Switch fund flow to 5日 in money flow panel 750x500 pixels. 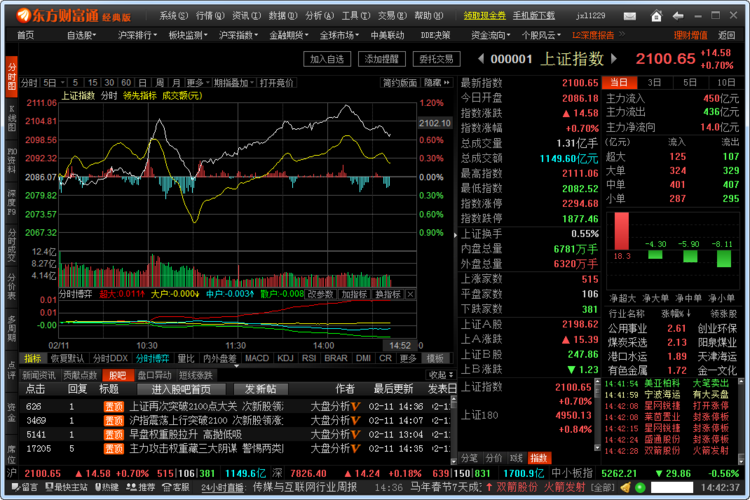690,82
